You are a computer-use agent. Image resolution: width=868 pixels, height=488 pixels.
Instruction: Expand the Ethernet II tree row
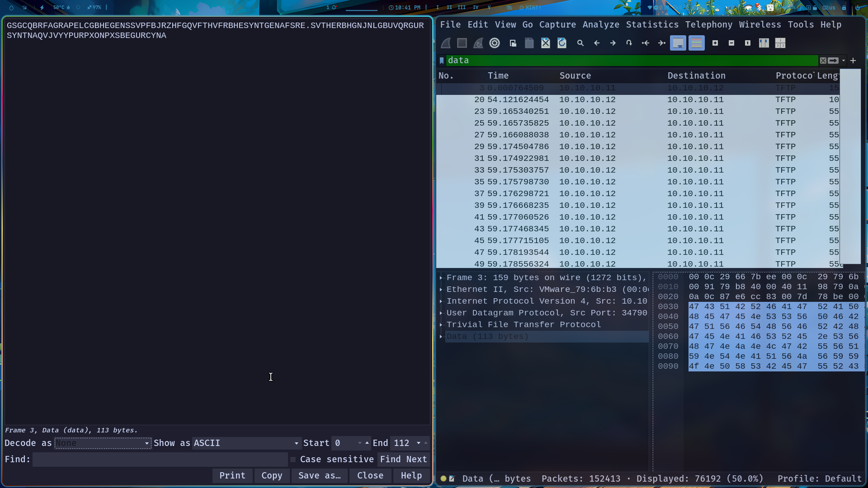[x=441, y=290]
